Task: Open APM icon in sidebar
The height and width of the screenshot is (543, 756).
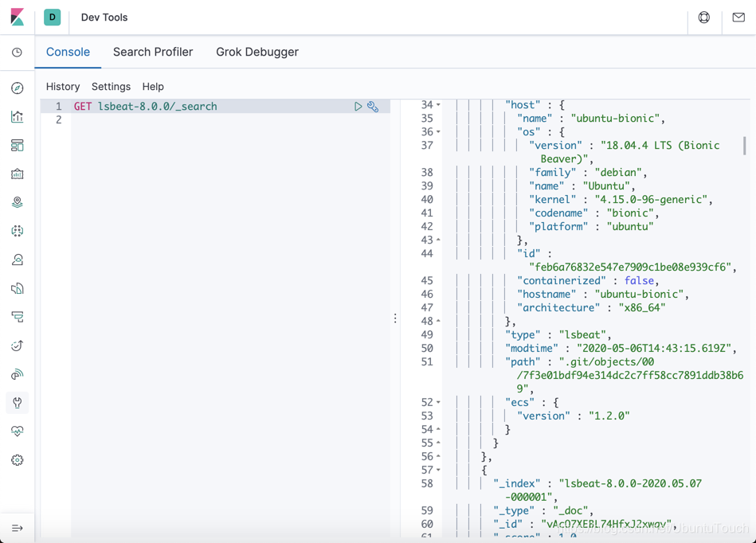Action: pyautogui.click(x=18, y=317)
